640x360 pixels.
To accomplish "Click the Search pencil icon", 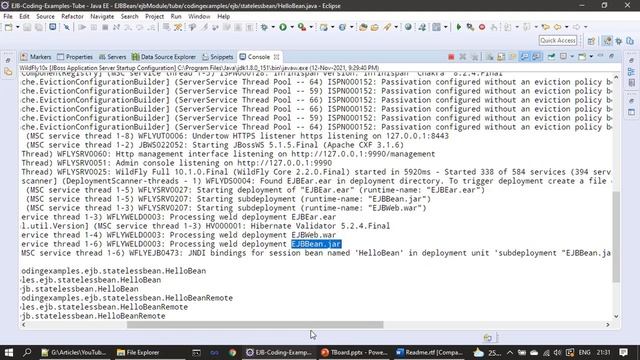I will pos(387,27).
